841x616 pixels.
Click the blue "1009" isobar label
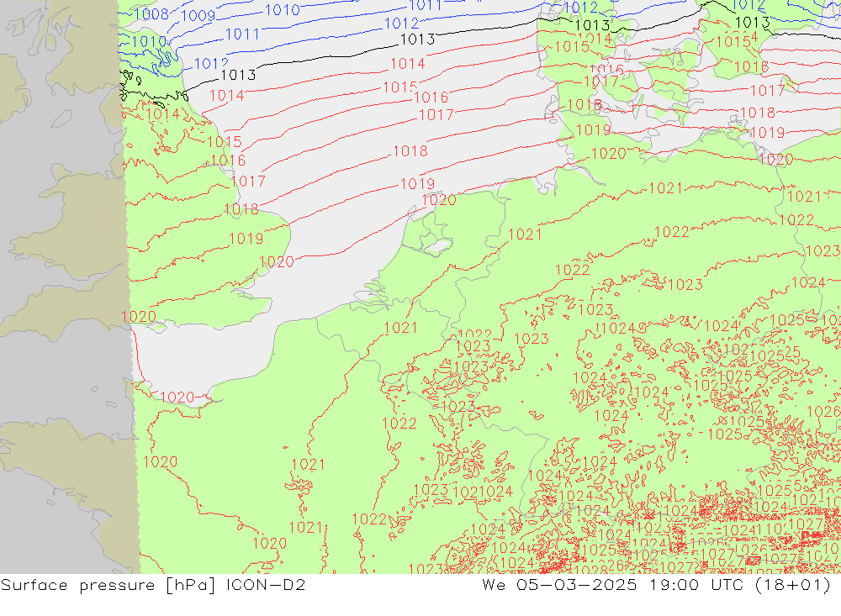[x=198, y=16]
